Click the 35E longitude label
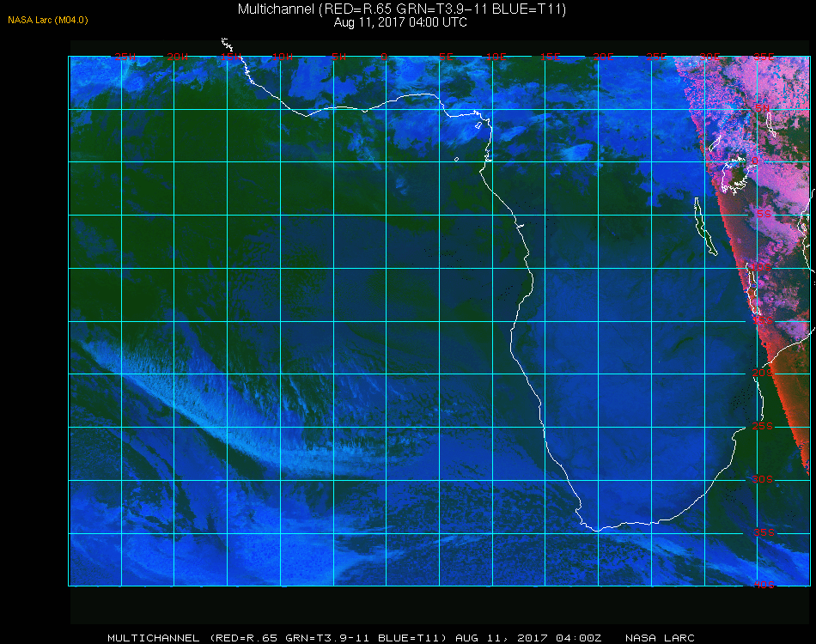This screenshot has width=816, height=644. (x=764, y=57)
